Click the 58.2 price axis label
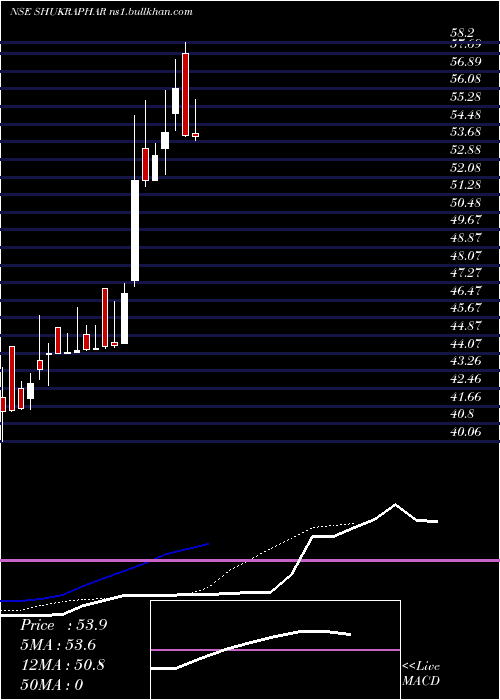The image size is (500, 700). (x=462, y=33)
